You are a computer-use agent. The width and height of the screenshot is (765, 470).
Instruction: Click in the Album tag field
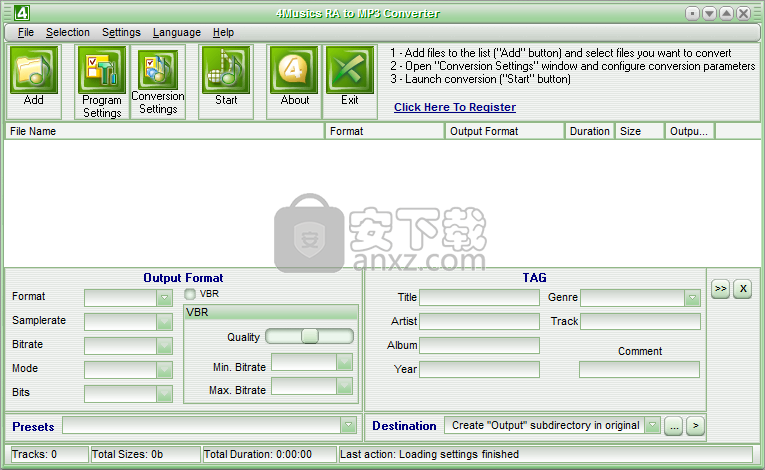click(x=479, y=345)
